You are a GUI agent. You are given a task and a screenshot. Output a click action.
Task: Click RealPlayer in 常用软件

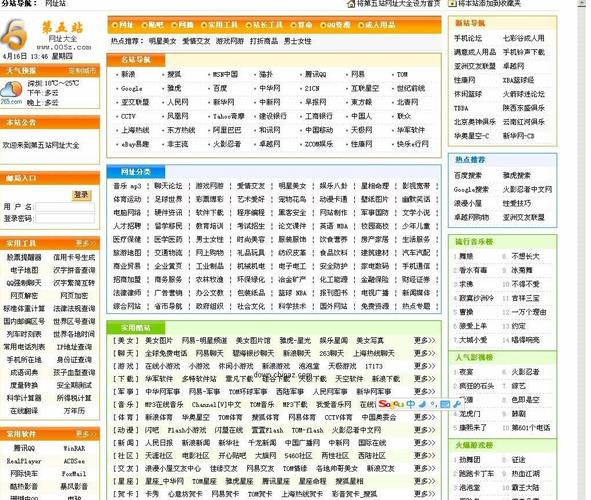pyautogui.click(x=24, y=461)
